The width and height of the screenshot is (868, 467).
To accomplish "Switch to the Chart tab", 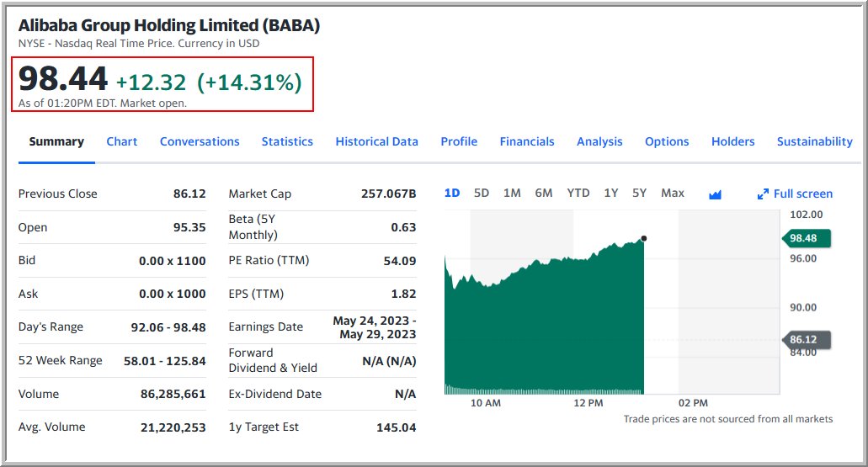I will (122, 141).
